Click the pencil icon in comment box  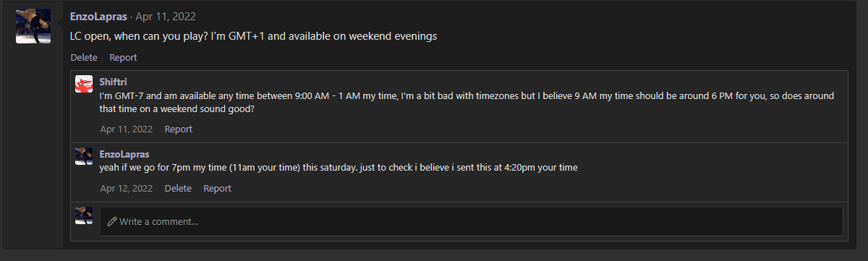coord(112,221)
